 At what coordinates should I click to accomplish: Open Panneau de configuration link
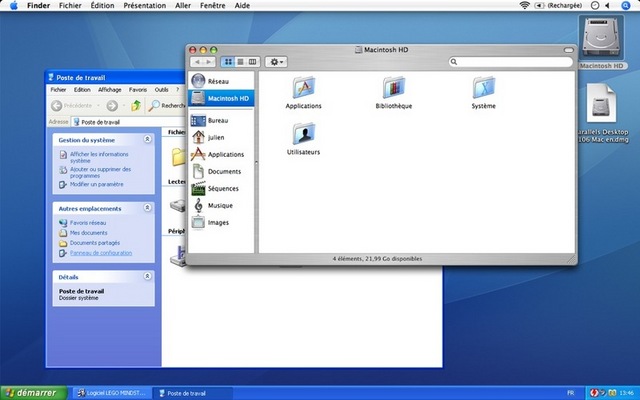[x=101, y=253]
